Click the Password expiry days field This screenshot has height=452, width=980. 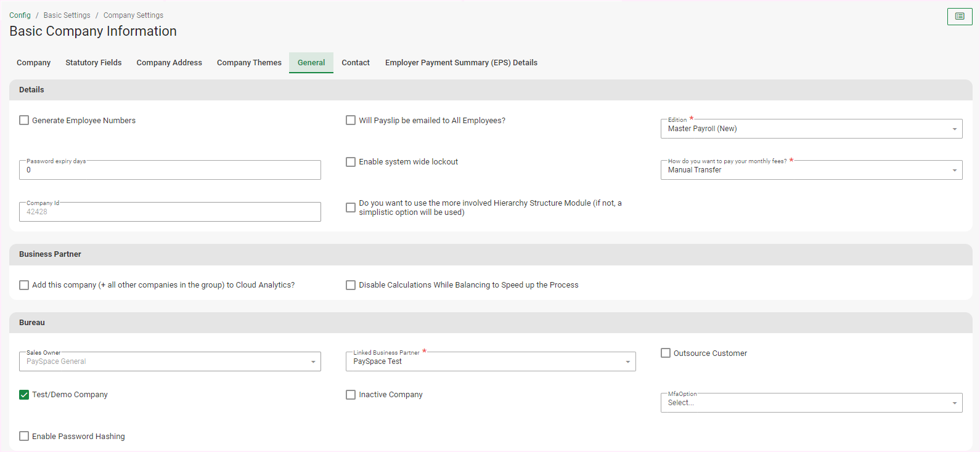[x=169, y=171]
